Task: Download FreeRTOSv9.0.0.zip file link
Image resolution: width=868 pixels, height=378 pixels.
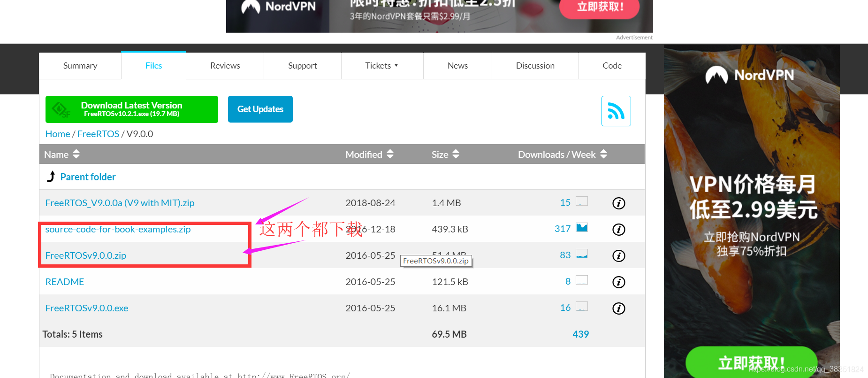Action: (x=86, y=255)
